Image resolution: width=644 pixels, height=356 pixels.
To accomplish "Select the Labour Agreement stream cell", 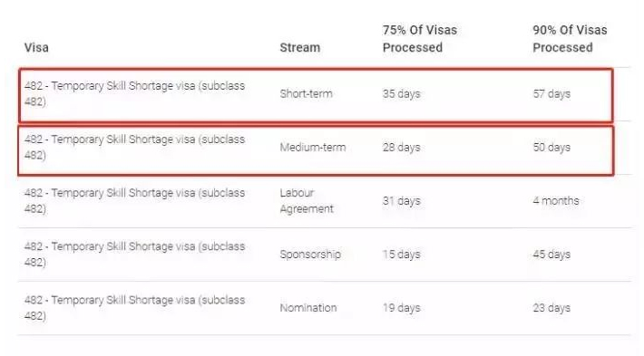I will pos(307,201).
